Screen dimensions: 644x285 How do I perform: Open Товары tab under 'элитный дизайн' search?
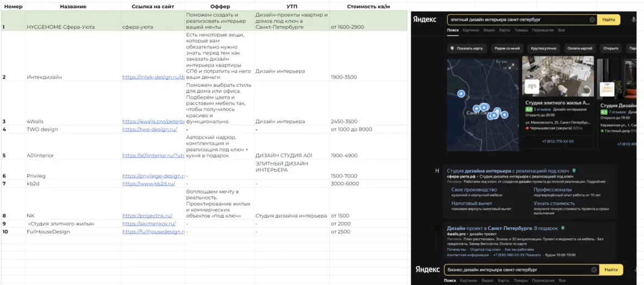pos(521,30)
